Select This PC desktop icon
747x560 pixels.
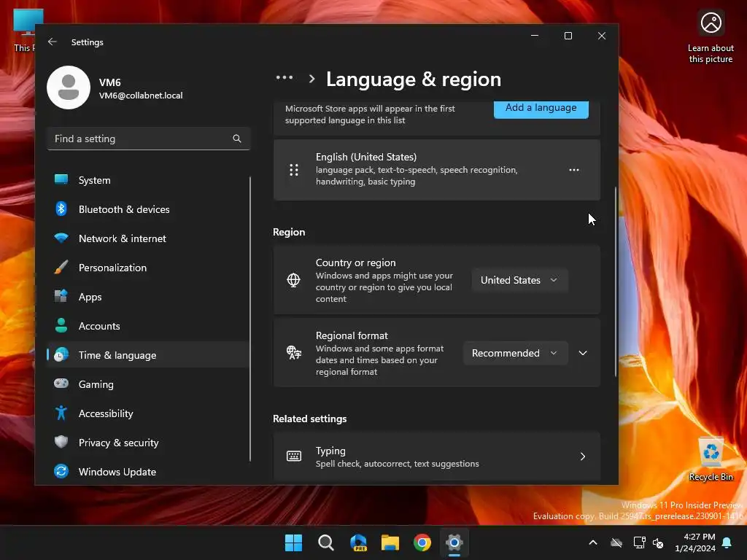(25, 31)
